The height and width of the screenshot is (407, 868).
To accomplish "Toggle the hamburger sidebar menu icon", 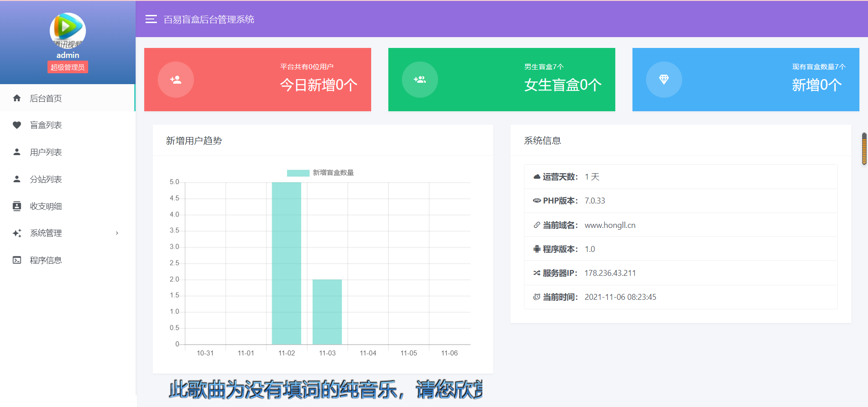I will point(151,19).
